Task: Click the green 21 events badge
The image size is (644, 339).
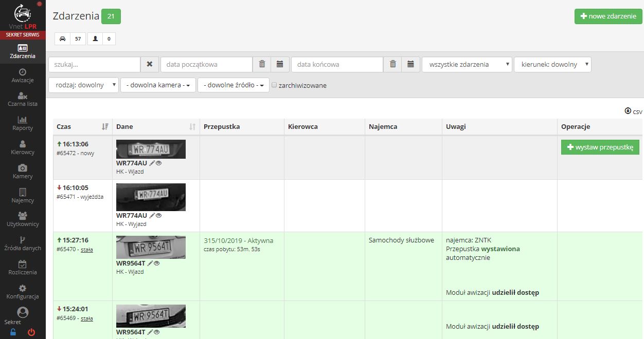Action: [111, 16]
